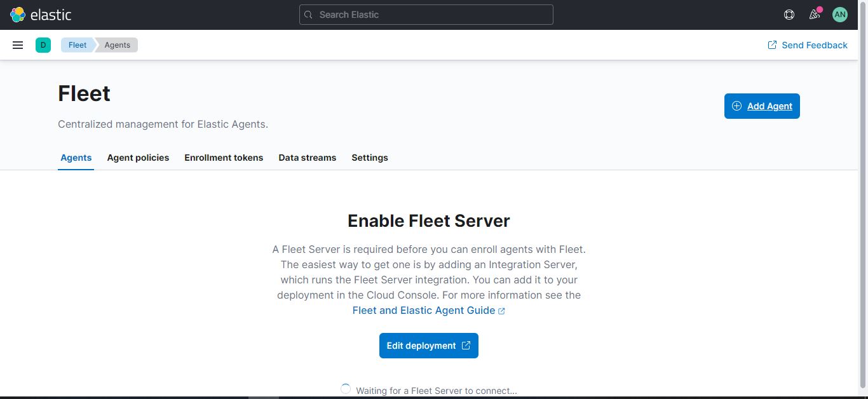
Task: Click the Elastic logo
Action: pyautogui.click(x=41, y=15)
